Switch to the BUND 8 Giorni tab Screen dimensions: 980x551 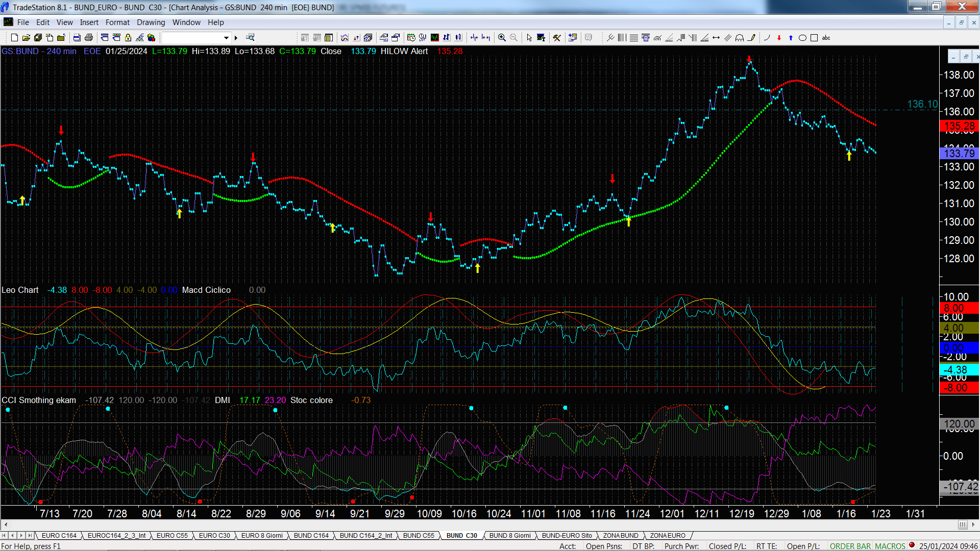coord(510,536)
